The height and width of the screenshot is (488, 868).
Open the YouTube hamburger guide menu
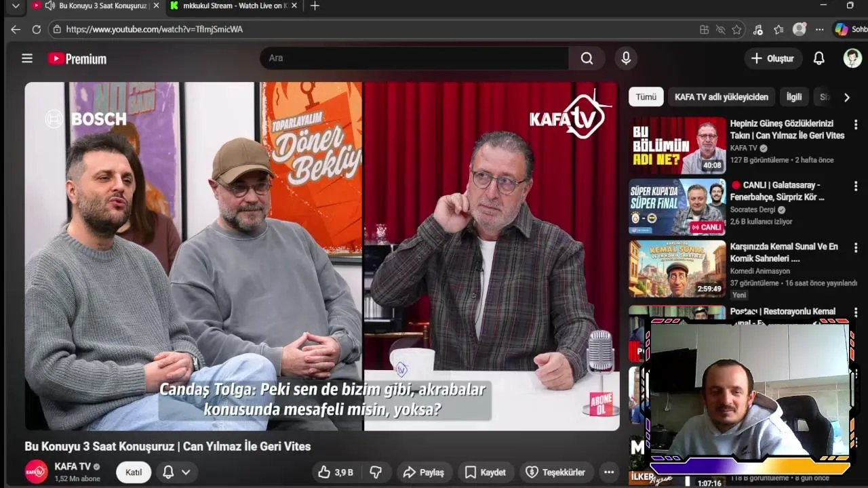click(27, 58)
